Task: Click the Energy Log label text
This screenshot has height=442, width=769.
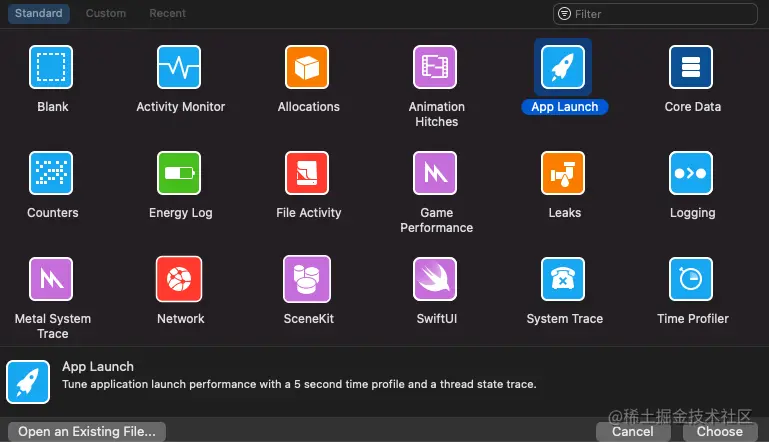Action: (180, 213)
